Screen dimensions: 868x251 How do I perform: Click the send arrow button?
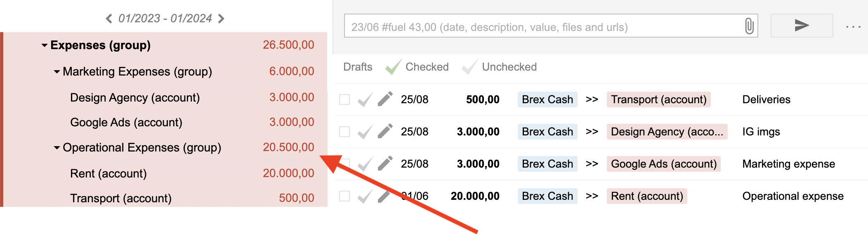tap(802, 26)
